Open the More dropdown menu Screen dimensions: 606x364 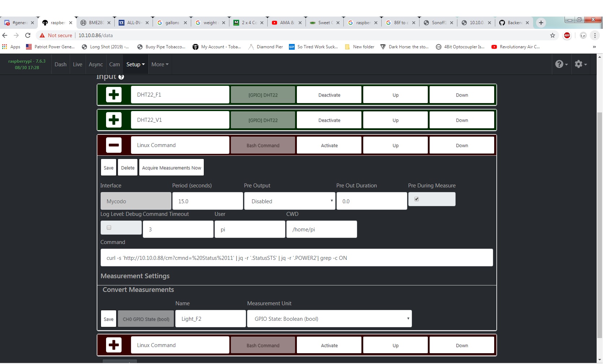[x=160, y=65]
